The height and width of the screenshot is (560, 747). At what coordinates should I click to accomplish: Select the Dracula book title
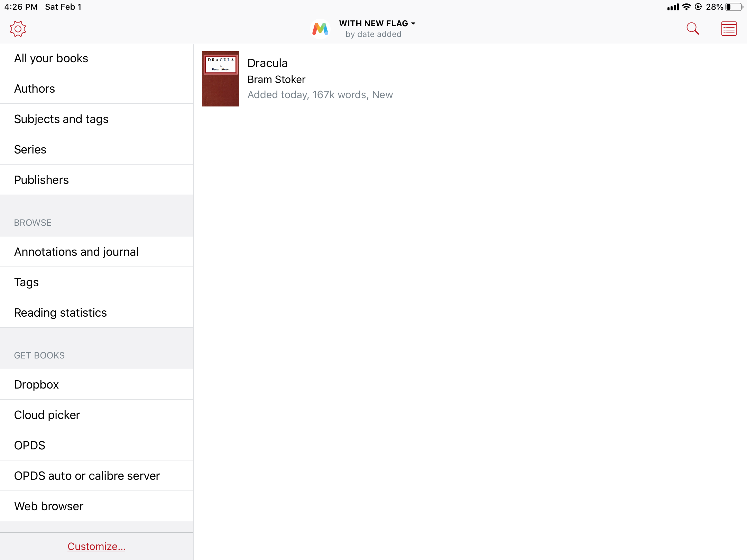(x=267, y=63)
